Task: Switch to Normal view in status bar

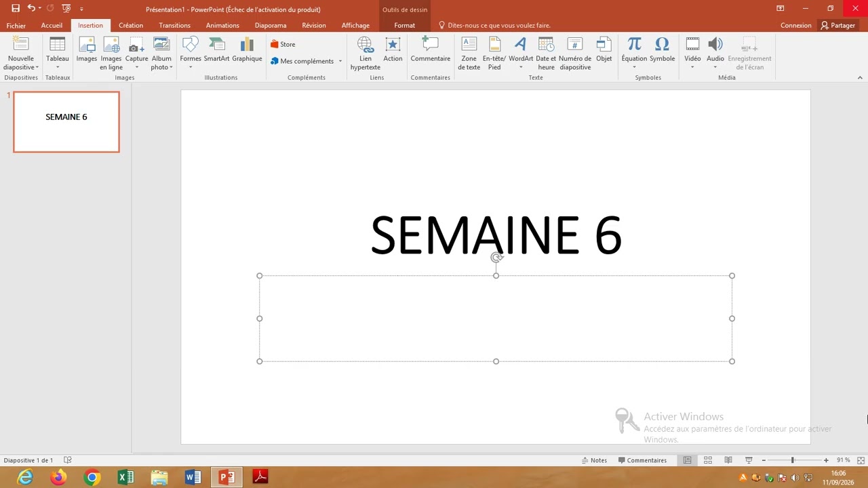Action: pos(687,460)
